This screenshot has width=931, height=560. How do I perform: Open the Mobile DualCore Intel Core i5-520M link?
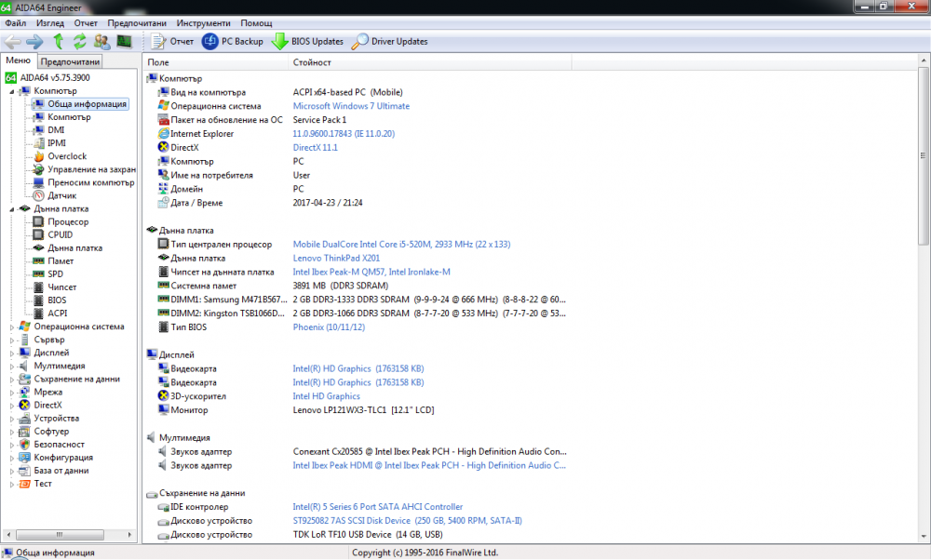[401, 245]
